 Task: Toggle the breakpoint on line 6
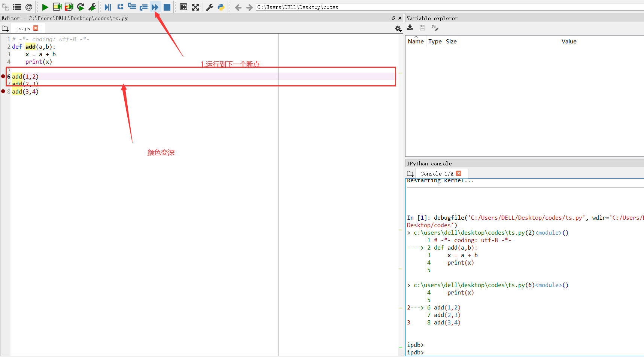point(4,76)
